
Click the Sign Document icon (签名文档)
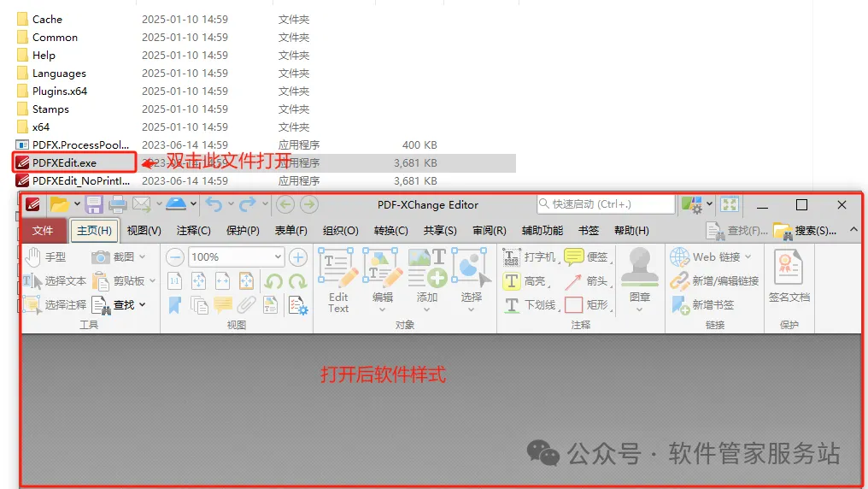pyautogui.click(x=789, y=276)
